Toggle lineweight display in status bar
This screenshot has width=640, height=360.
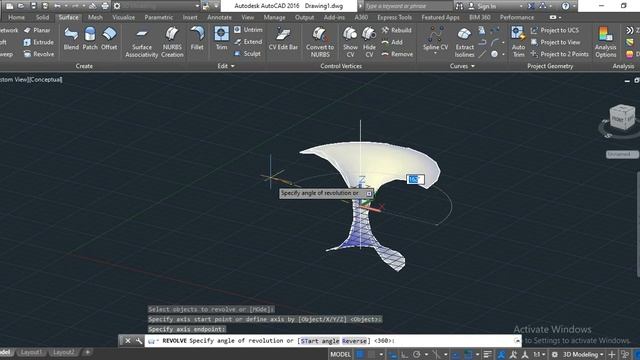click(x=487, y=354)
